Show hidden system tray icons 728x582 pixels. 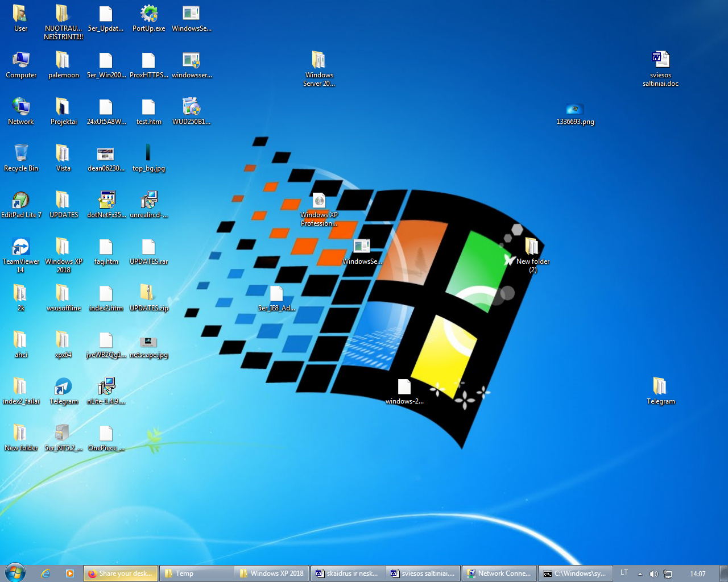click(x=640, y=573)
